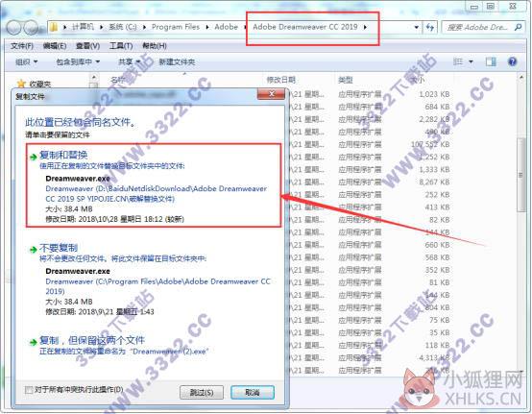This screenshot has width=532, height=414.
Task: Close the 复制文件 dialog
Action: (271, 94)
